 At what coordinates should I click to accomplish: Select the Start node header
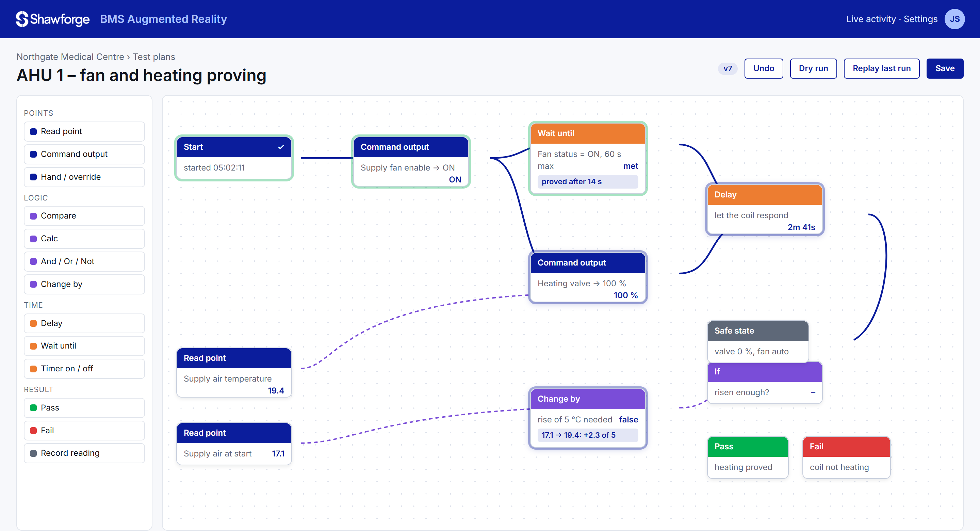pyautogui.click(x=234, y=147)
